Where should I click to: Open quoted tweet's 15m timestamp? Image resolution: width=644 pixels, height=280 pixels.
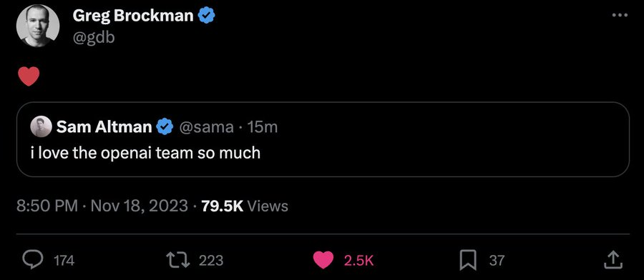pyautogui.click(x=263, y=127)
